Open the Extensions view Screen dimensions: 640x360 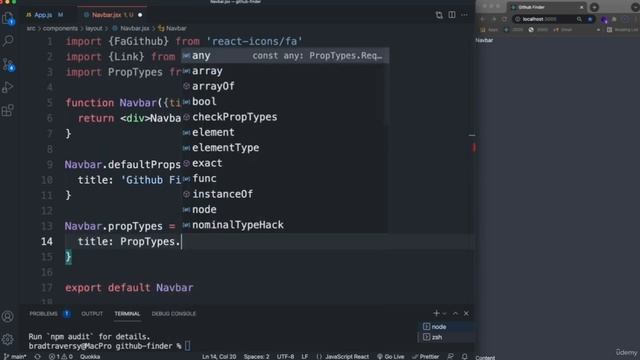[8, 110]
